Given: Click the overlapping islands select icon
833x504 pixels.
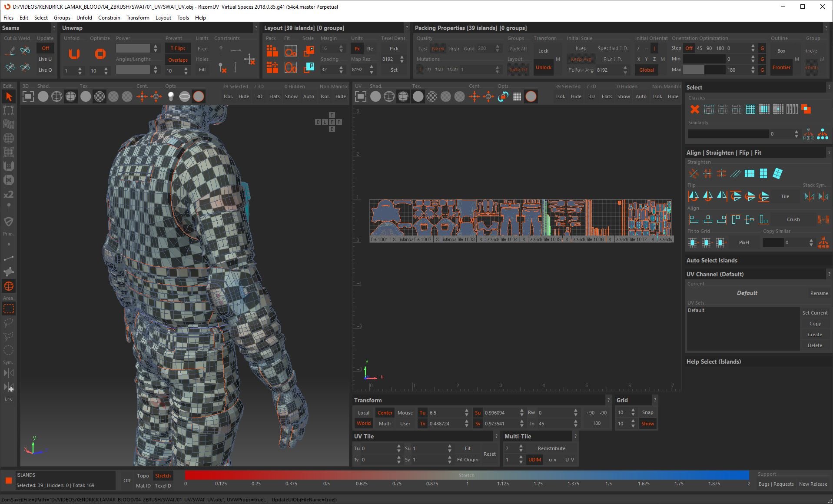Looking at the screenshot, I should [806, 109].
